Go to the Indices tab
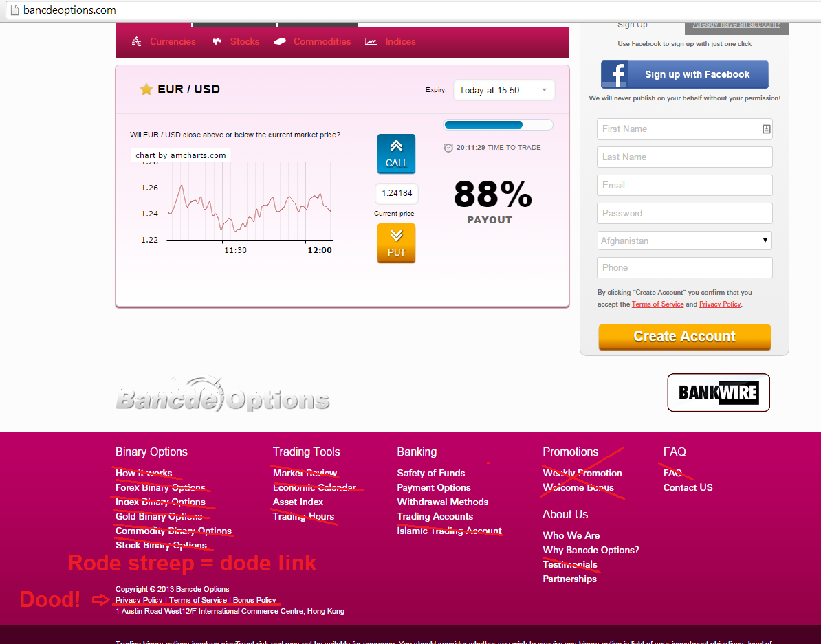The height and width of the screenshot is (644, 821). [401, 41]
